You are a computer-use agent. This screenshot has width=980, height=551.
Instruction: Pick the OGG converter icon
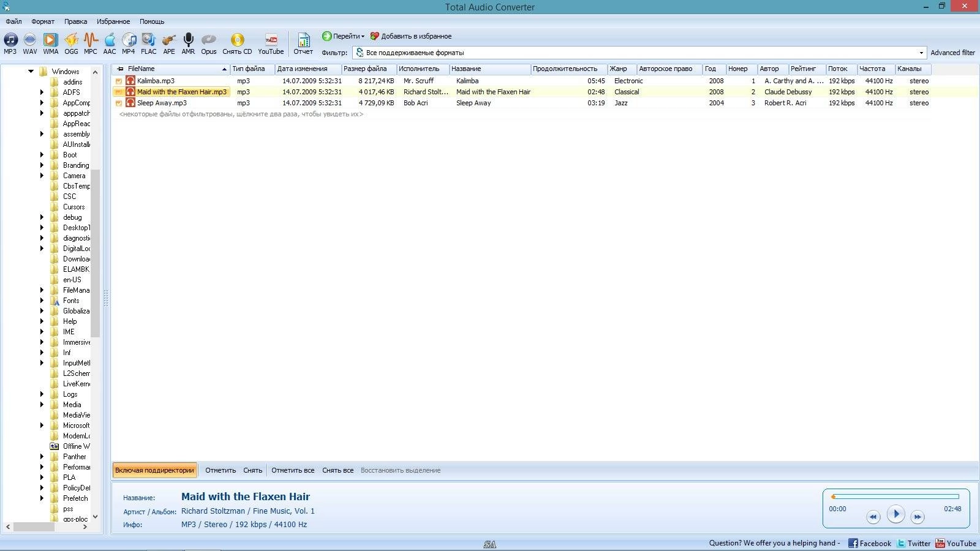pyautogui.click(x=72, y=43)
